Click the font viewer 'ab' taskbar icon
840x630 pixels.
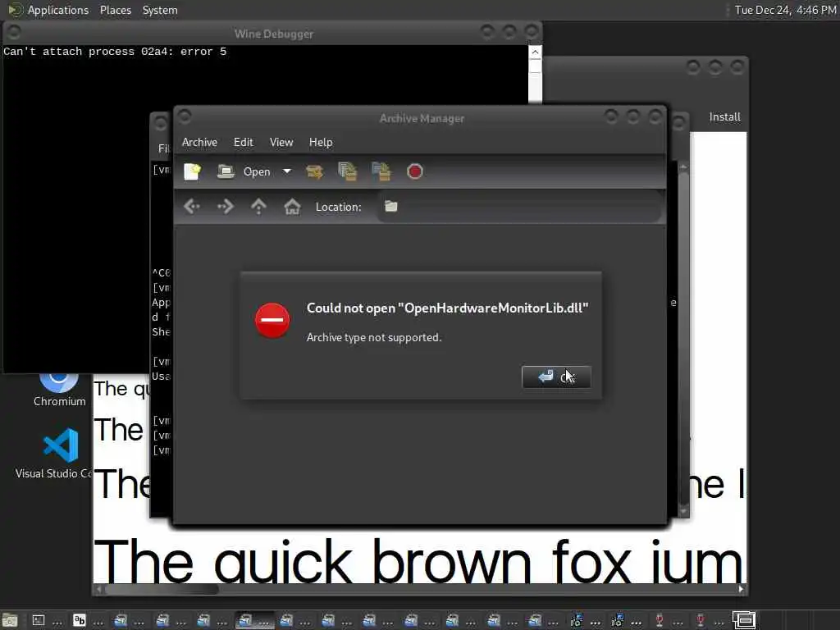coord(80,620)
